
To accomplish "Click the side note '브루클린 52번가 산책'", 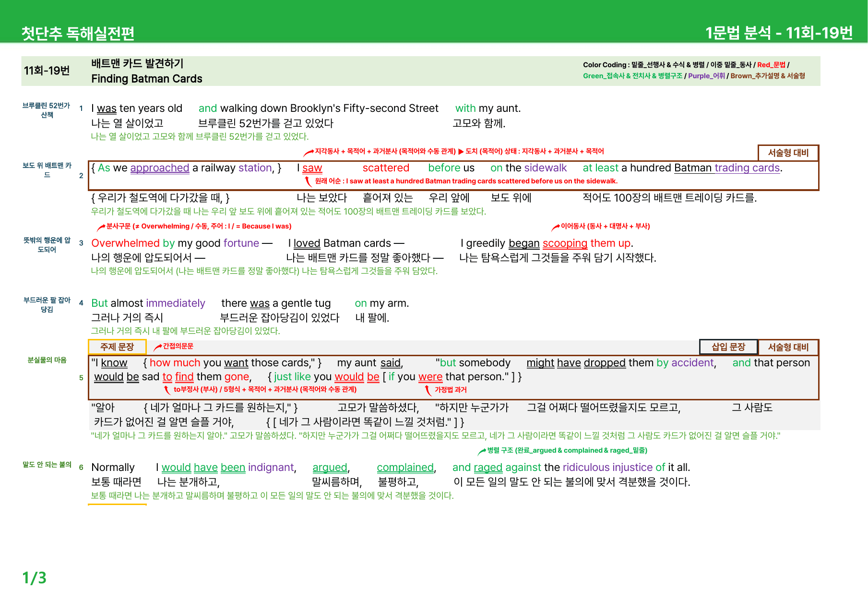I will point(47,110).
